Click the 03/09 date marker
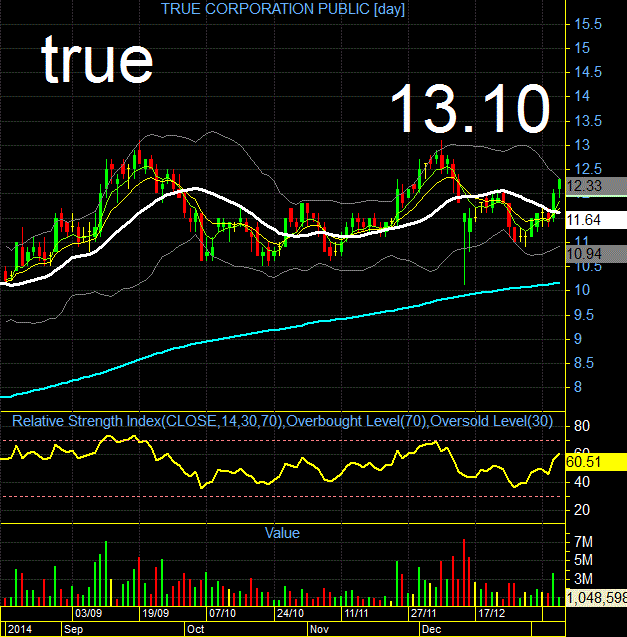 [x=89, y=613]
